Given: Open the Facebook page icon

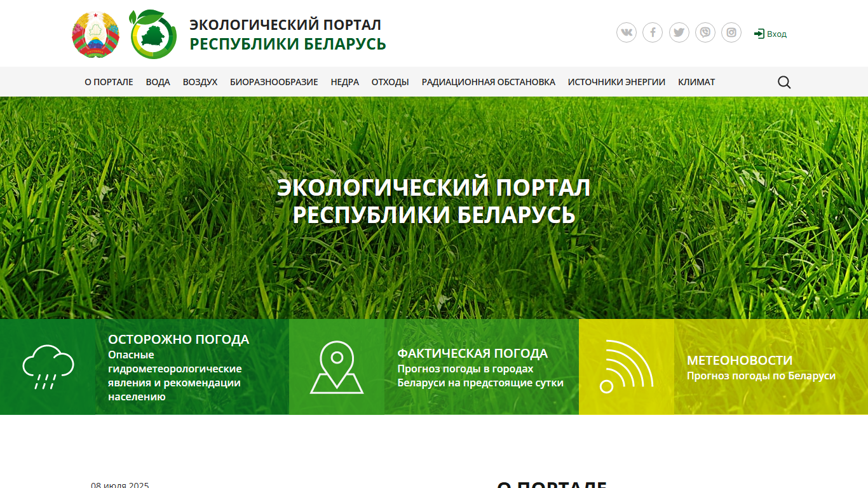Looking at the screenshot, I should pyautogui.click(x=653, y=32).
